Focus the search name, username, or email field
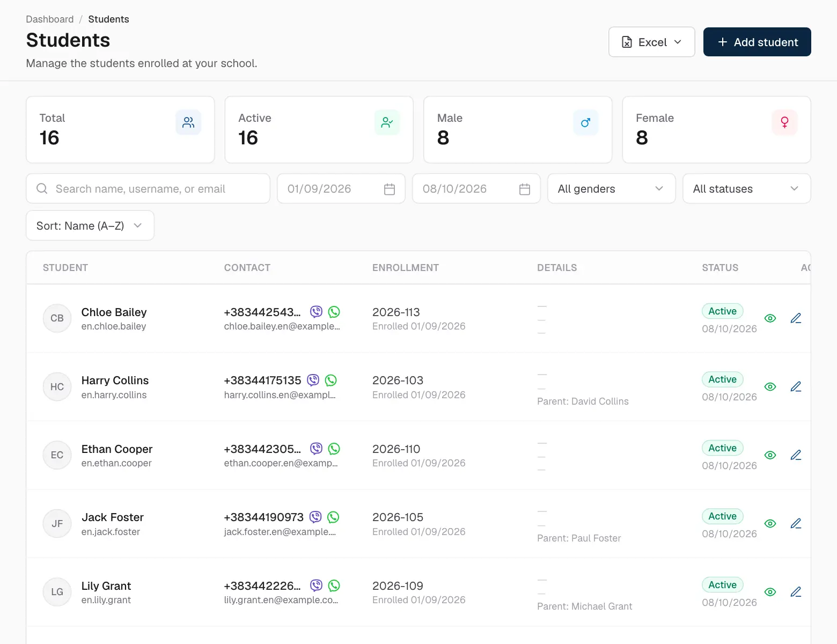Screen dimensions: 837x644 (x=148, y=189)
